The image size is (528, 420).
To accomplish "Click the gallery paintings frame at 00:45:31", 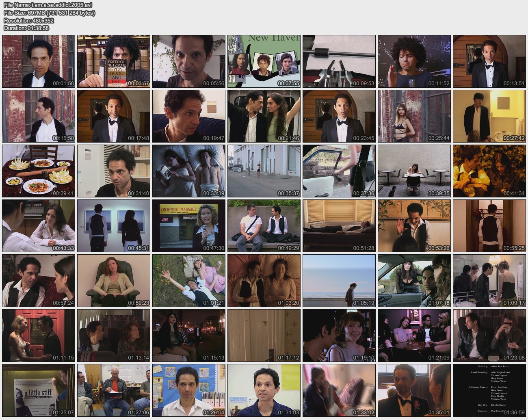I will pos(114,226).
